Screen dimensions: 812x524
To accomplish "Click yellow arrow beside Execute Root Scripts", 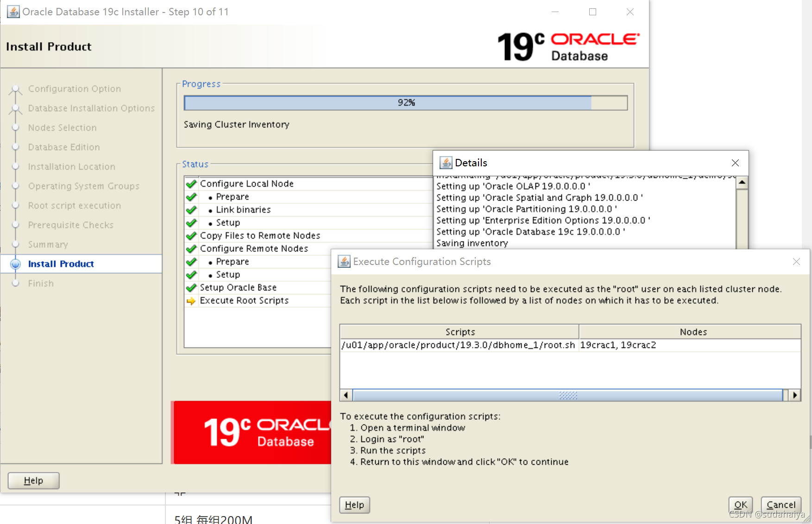I will click(x=191, y=301).
